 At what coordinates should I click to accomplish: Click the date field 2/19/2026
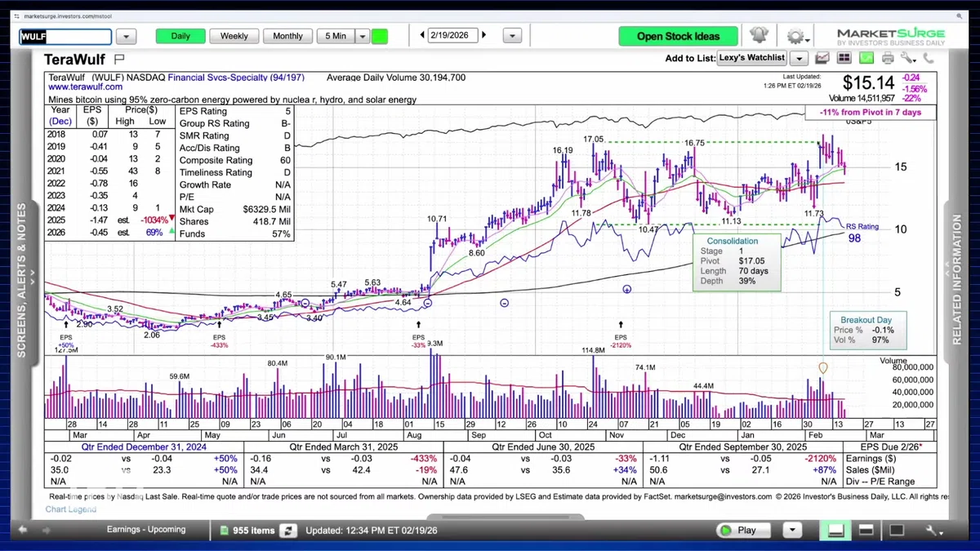pos(453,35)
